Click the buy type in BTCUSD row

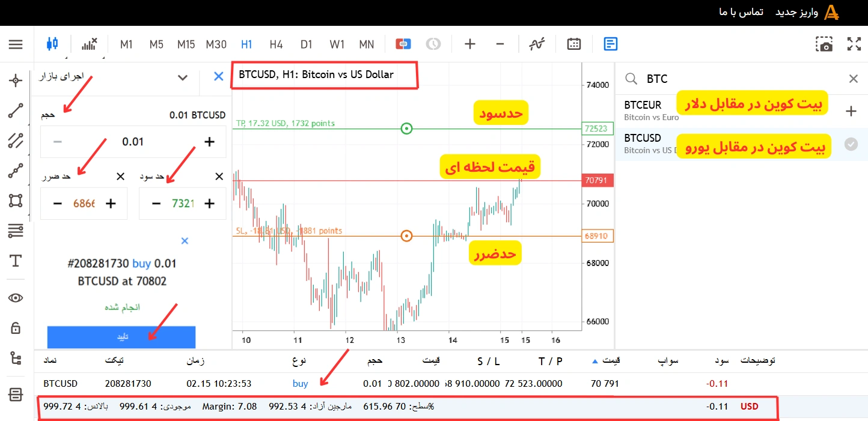pos(300,383)
